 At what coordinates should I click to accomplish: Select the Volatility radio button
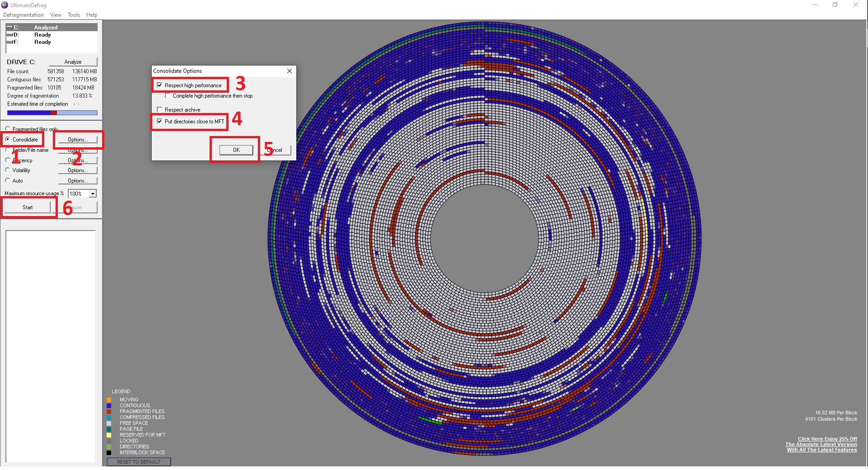[x=8, y=170]
